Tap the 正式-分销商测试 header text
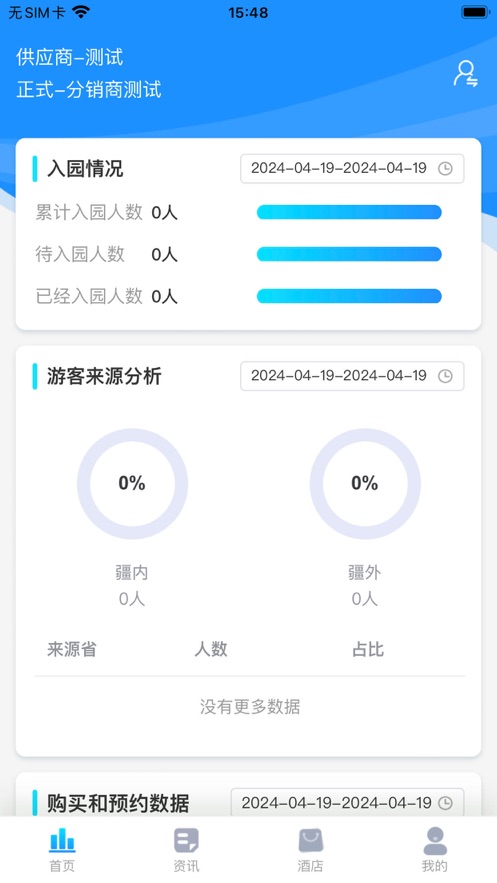This screenshot has height=883, width=497. [x=89, y=90]
